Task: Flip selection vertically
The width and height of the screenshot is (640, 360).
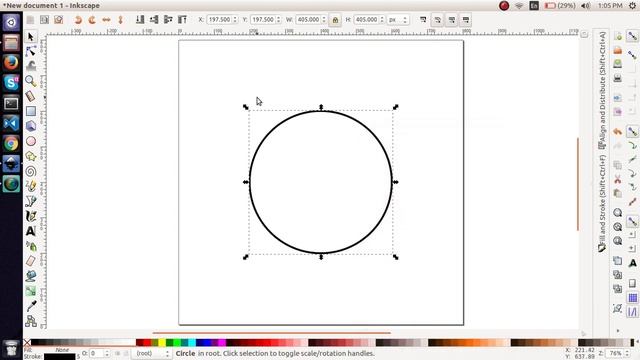Action: [x=120, y=20]
